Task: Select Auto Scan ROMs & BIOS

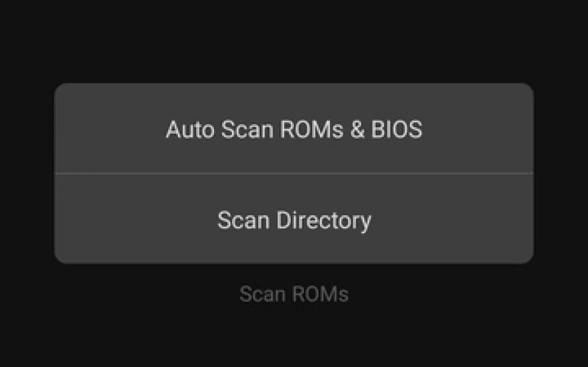Action: pos(294,129)
